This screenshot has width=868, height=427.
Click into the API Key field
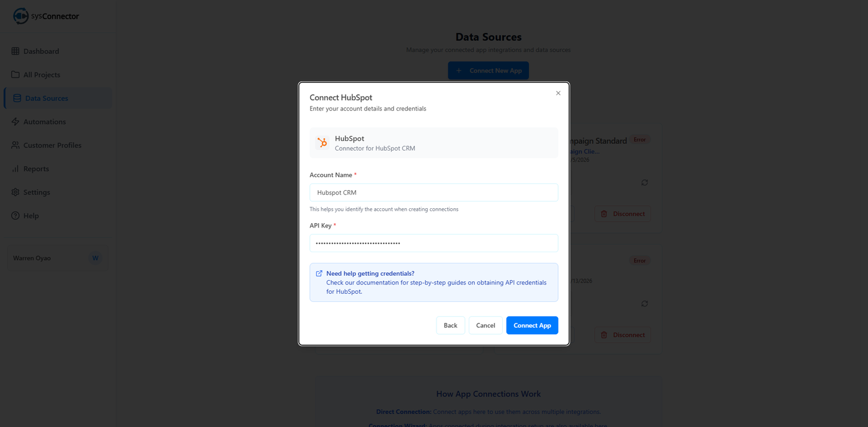(433, 244)
